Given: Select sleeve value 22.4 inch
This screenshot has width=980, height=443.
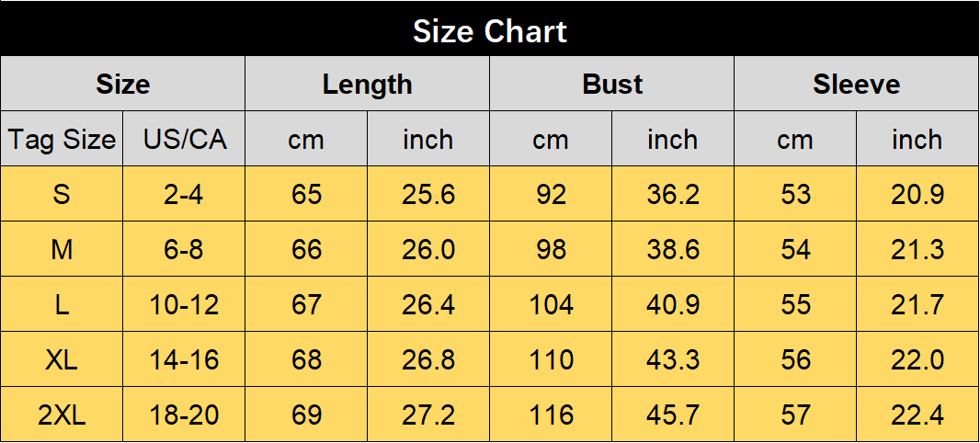Looking at the screenshot, I should 917,415.
